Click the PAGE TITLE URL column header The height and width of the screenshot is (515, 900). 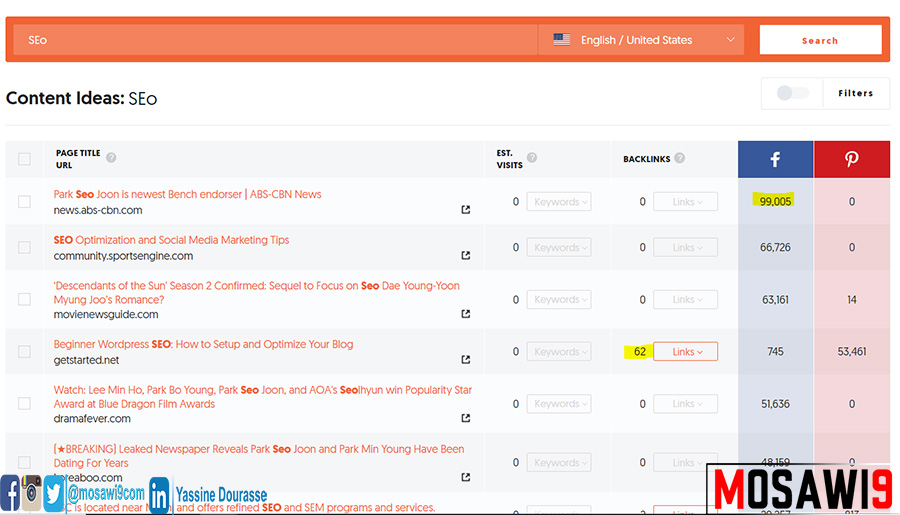click(x=78, y=159)
